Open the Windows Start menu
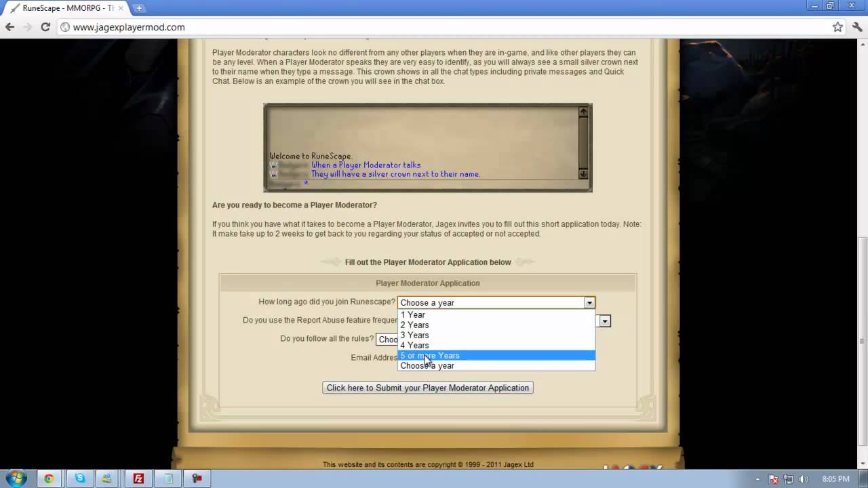This screenshot has width=868, height=488. pos(16,479)
